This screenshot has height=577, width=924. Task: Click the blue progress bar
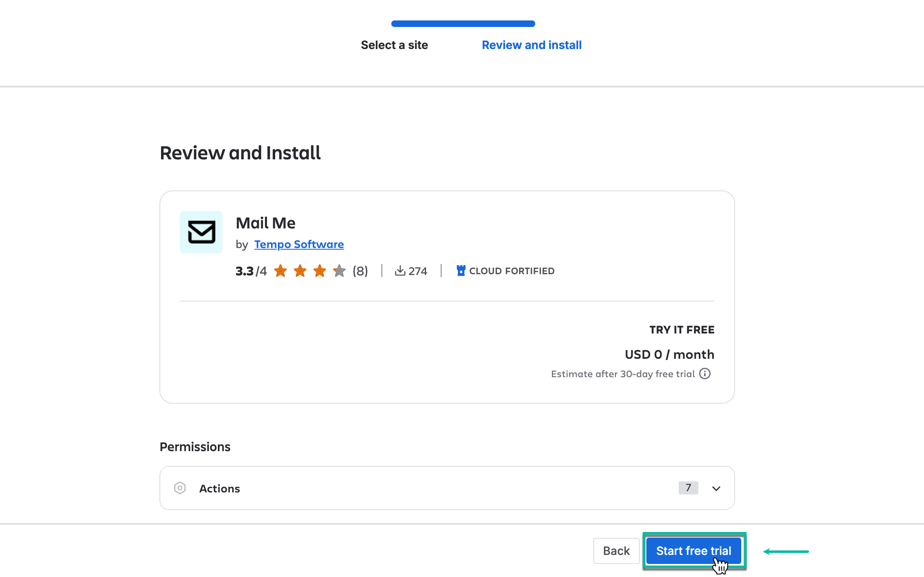click(463, 24)
